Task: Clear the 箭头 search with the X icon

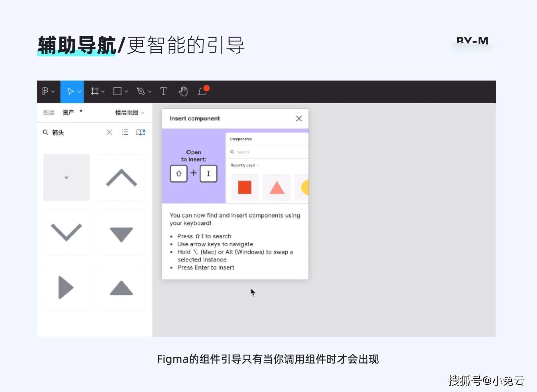Action: tap(109, 132)
